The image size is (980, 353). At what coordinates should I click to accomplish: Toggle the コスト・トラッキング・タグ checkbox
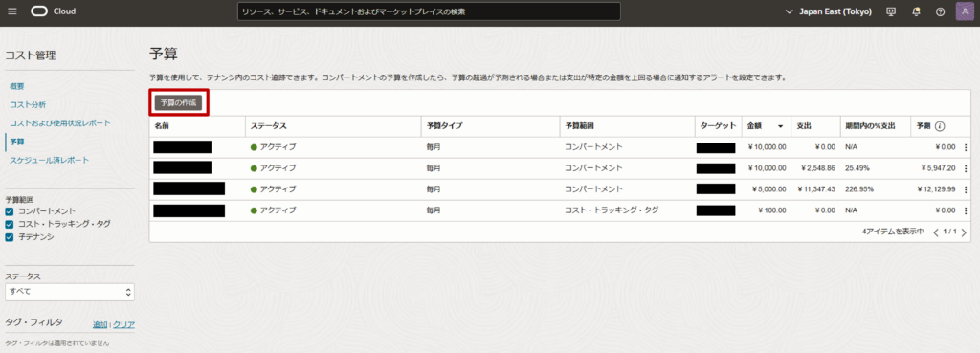pyautogui.click(x=10, y=224)
